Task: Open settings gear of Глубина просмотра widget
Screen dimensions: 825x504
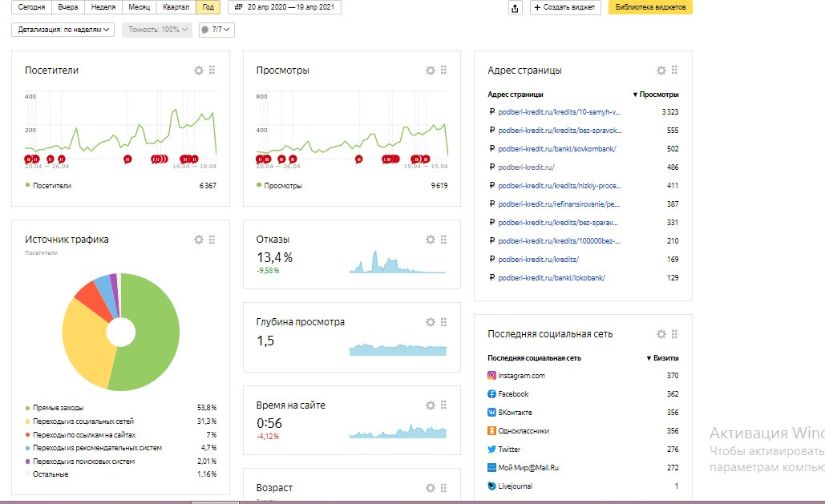Action: (431, 322)
